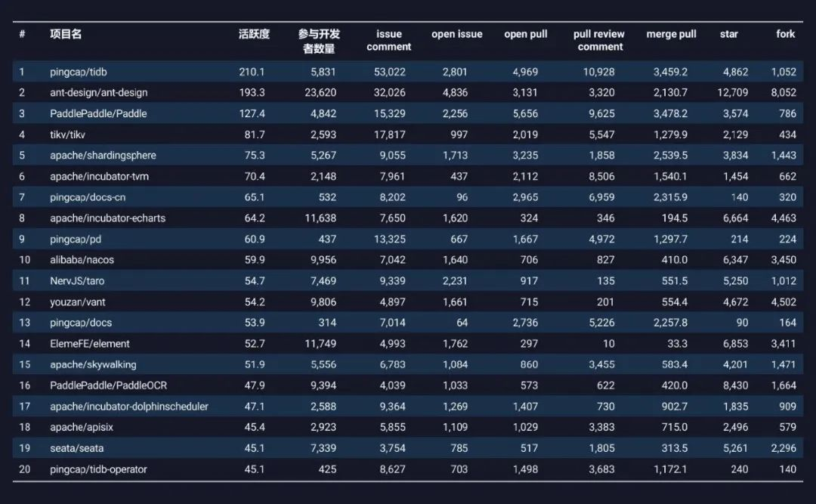The width and height of the screenshot is (816, 504).
Task: Select project name apache/skywalking
Action: point(93,364)
